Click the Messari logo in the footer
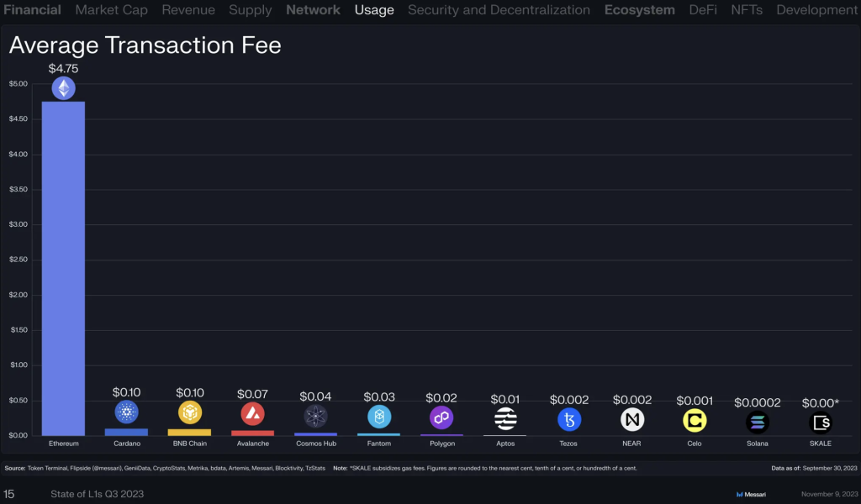 click(x=751, y=495)
